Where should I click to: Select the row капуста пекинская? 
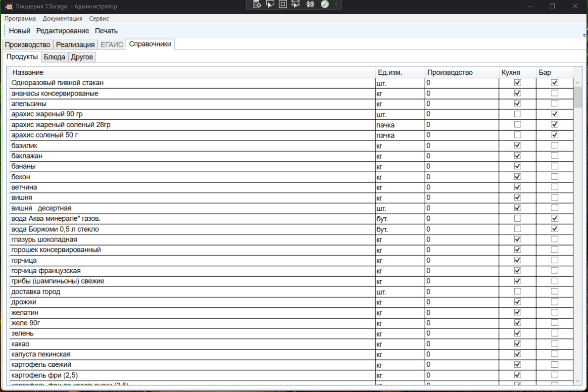(292, 354)
